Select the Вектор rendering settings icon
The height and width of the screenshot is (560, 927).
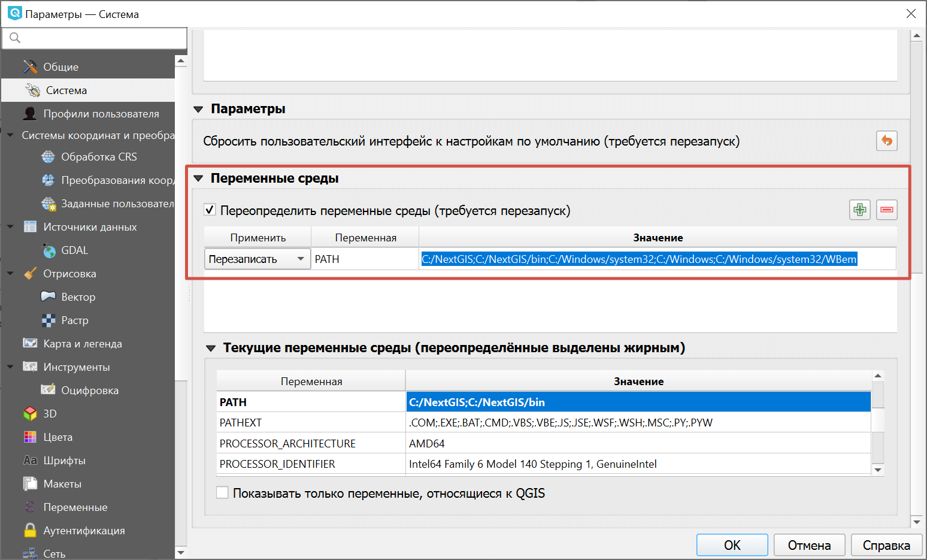(49, 296)
